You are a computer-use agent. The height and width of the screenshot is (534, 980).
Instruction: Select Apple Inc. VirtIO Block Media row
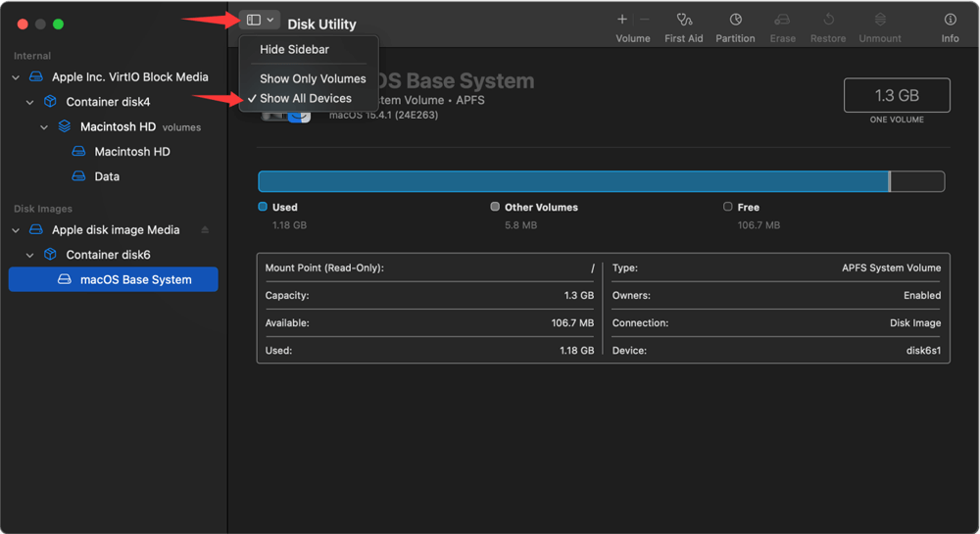[113, 76]
